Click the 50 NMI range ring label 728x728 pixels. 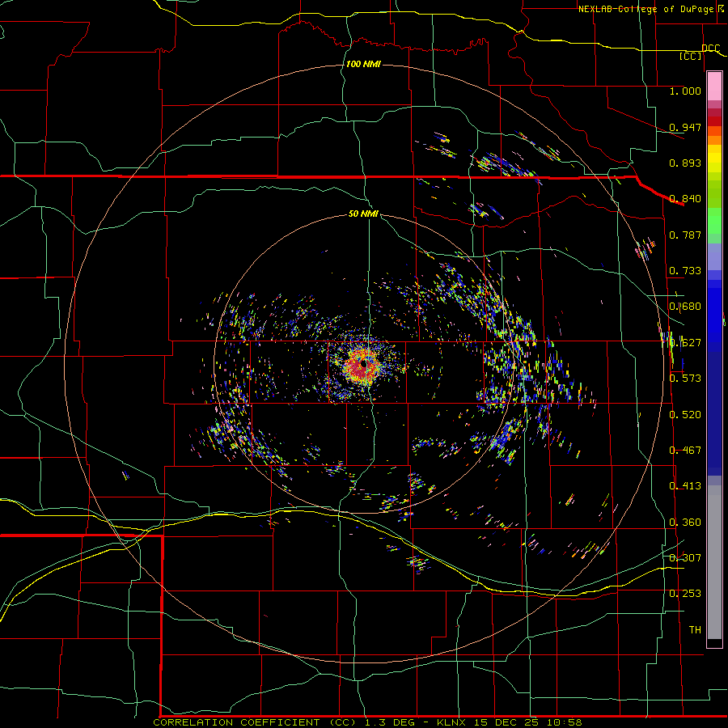tap(363, 214)
